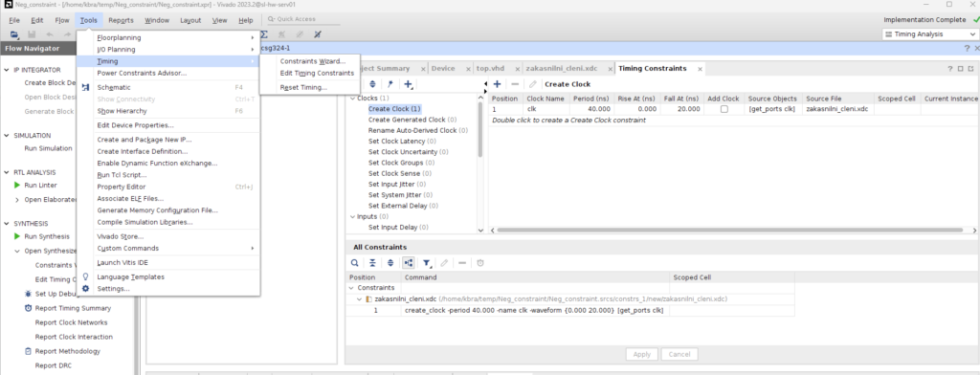
Task: Toggle group-by-file tree icon in All Constraints
Action: (408, 263)
